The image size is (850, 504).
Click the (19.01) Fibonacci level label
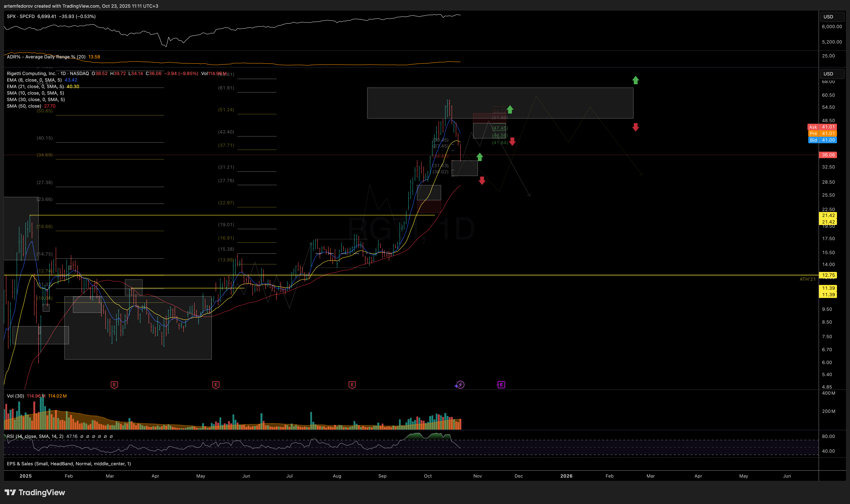tap(226, 224)
